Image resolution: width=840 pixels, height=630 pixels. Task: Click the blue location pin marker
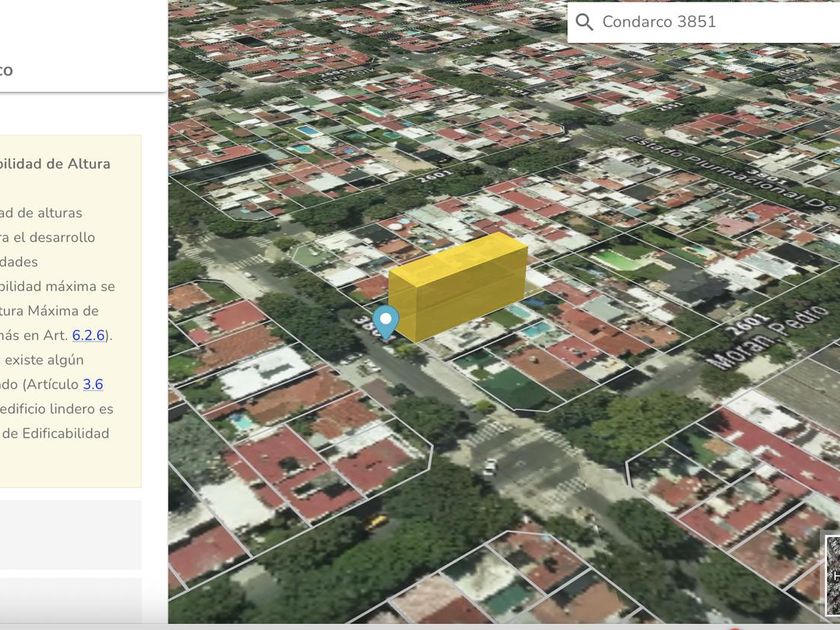coord(385,321)
